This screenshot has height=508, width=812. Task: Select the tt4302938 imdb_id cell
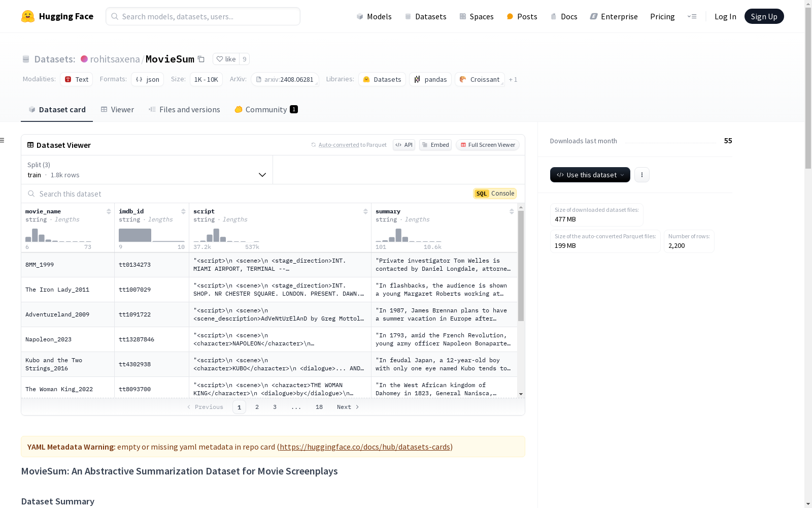tap(152, 364)
